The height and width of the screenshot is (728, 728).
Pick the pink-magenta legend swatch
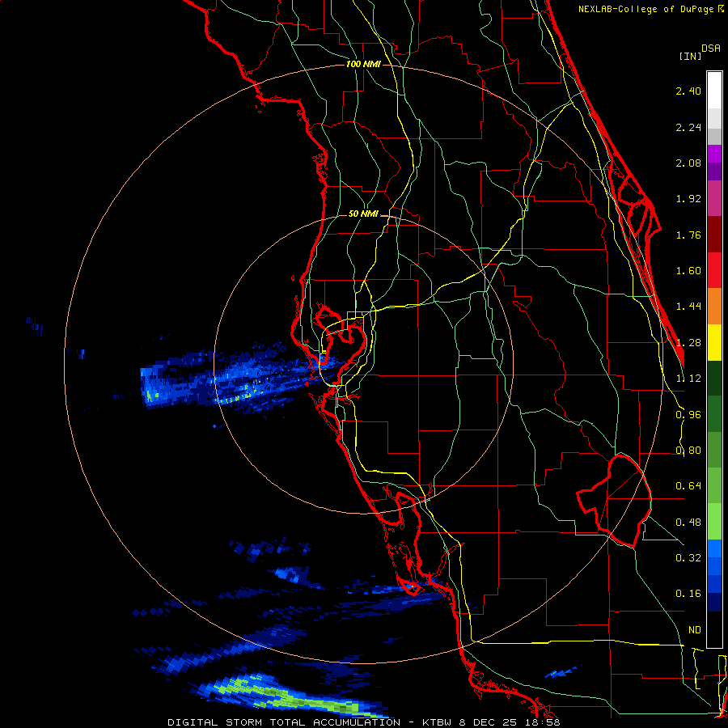pos(714,198)
